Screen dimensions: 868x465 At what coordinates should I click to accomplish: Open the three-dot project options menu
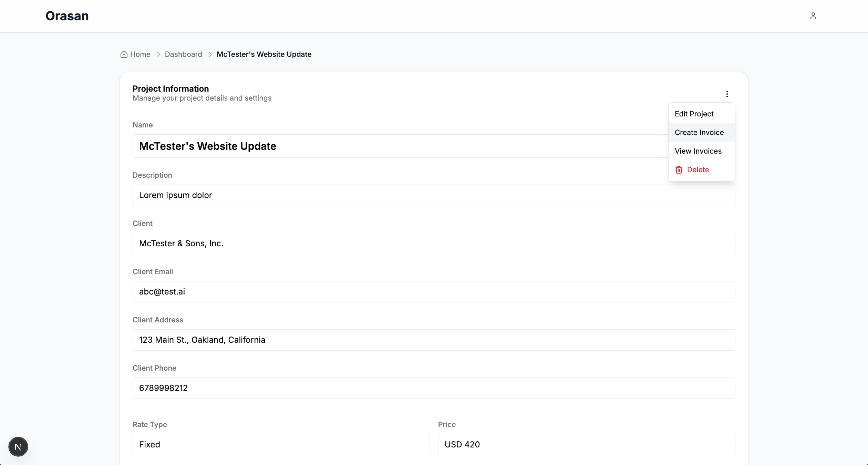(x=727, y=94)
